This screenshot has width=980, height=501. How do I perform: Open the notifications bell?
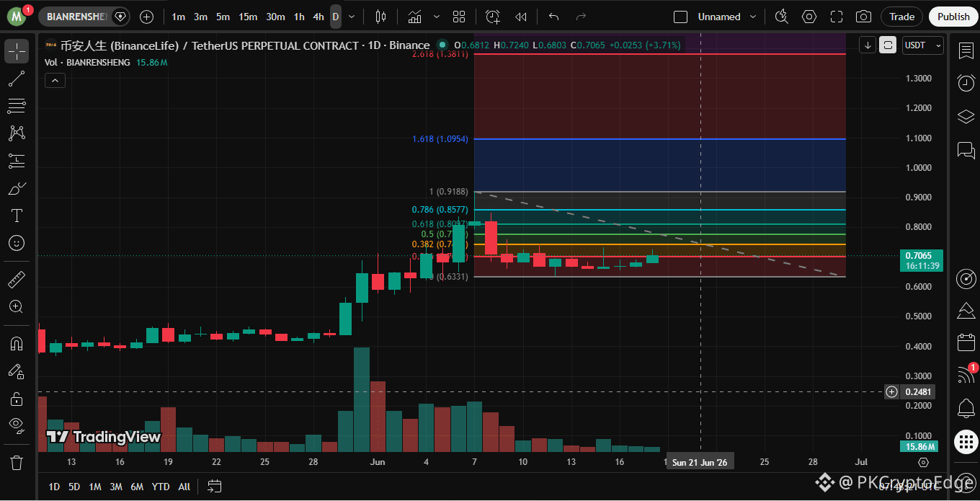point(966,408)
